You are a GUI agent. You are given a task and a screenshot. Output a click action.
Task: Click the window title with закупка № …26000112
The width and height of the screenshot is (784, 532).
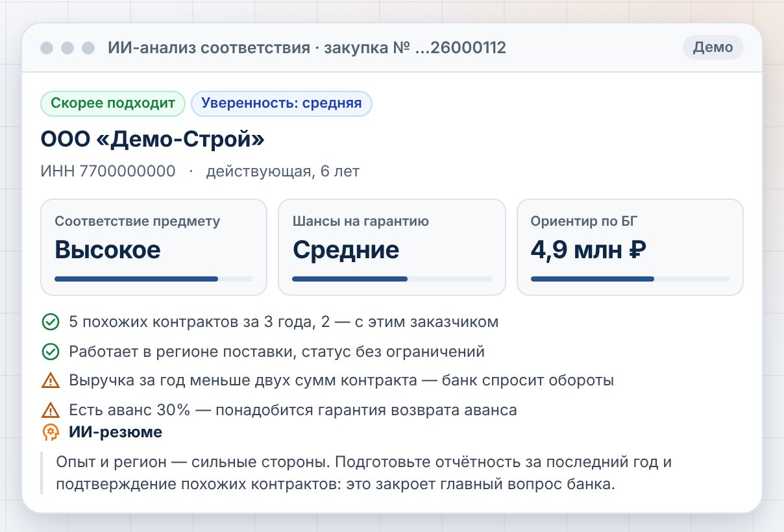[307, 48]
